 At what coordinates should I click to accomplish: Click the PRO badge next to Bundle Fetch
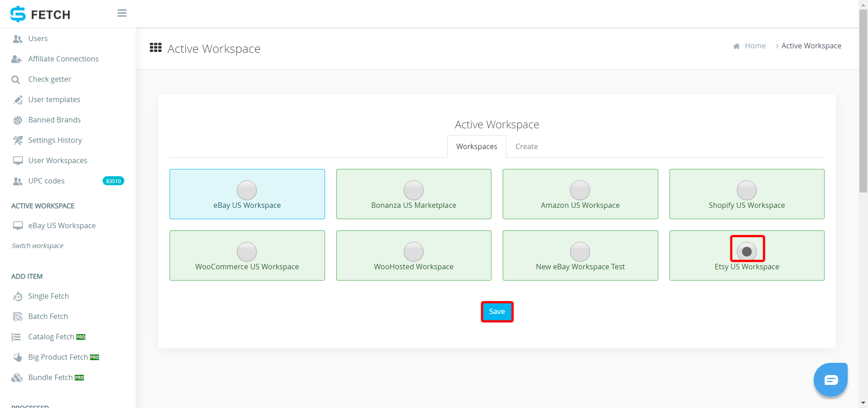point(80,378)
